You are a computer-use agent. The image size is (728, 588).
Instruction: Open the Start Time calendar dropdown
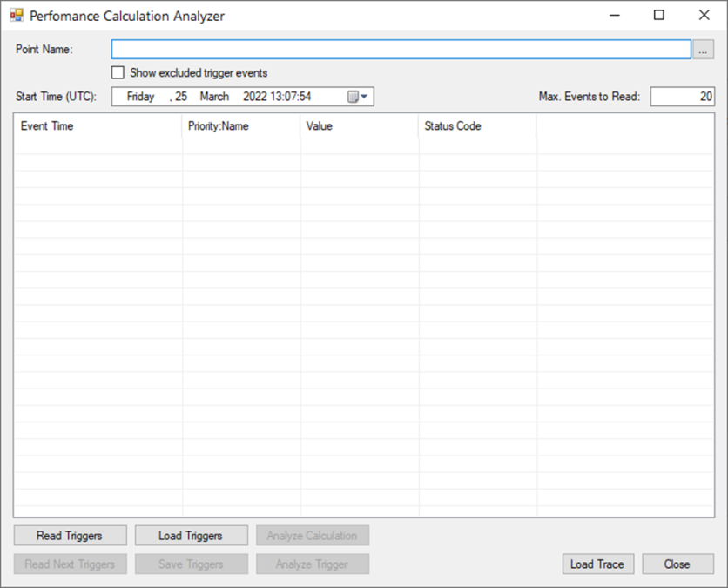point(359,97)
